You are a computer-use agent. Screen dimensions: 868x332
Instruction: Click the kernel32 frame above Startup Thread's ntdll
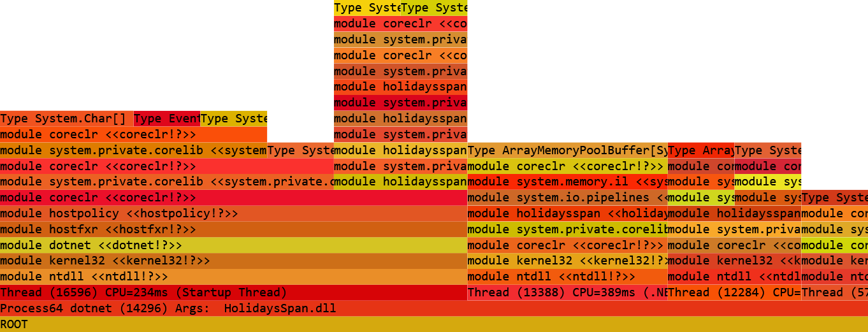pyautogui.click(x=233, y=261)
